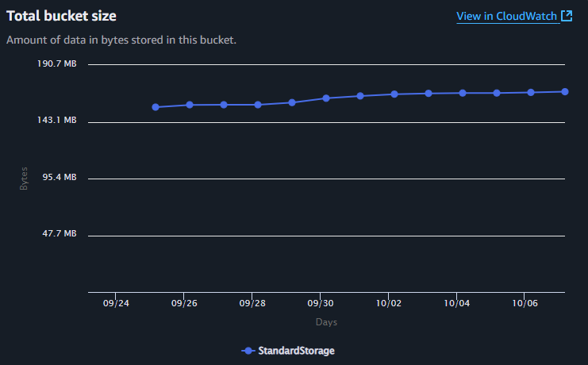Select the first data point on 09/25
This screenshot has width=588, height=365.
(x=156, y=107)
